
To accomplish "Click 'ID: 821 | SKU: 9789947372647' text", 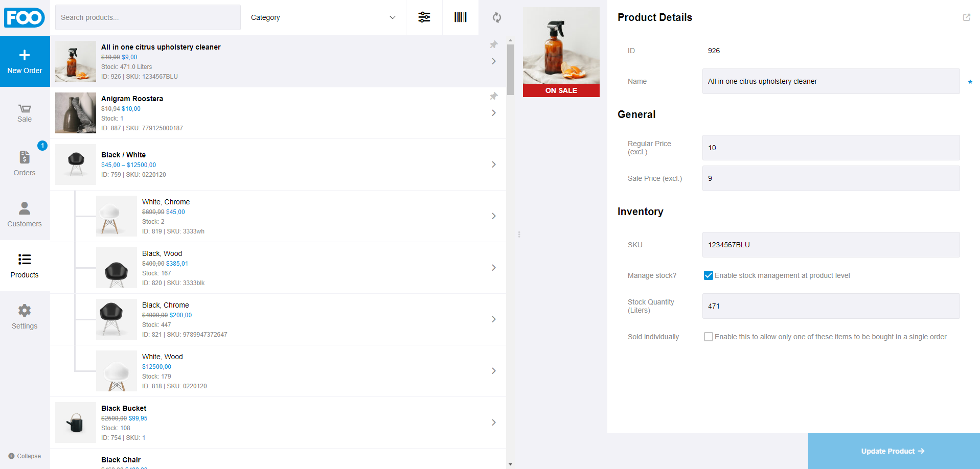I will pyautogui.click(x=185, y=335).
